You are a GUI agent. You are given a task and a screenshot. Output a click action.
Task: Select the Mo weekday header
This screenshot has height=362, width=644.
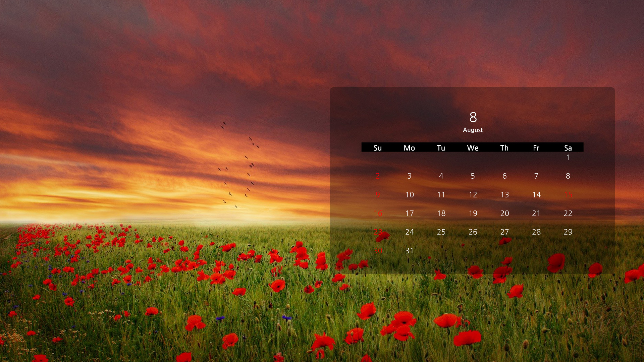409,148
